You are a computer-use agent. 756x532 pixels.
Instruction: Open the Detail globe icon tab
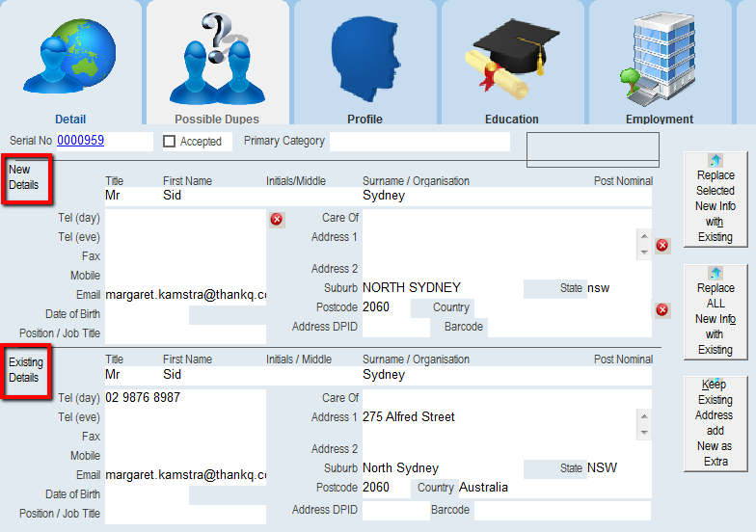tap(70, 66)
